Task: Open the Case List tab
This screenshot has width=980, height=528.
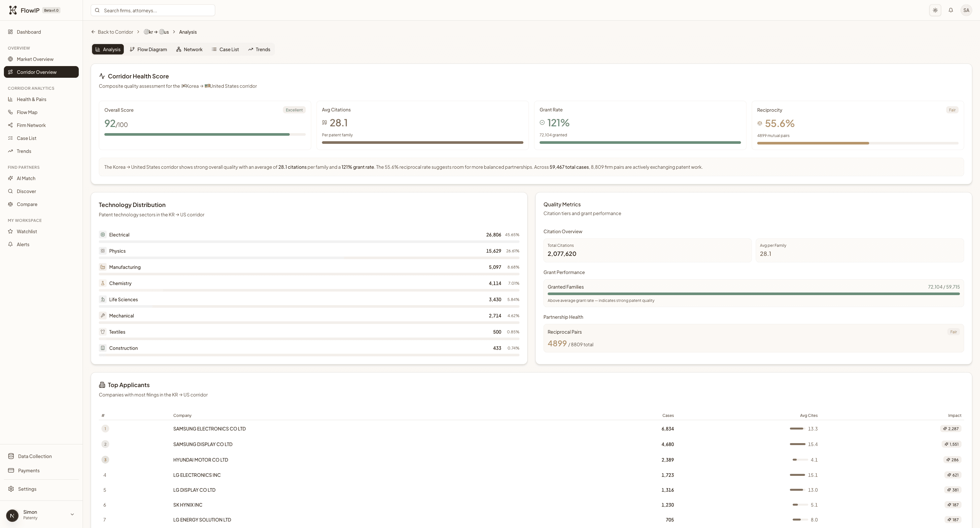Action: coord(225,50)
